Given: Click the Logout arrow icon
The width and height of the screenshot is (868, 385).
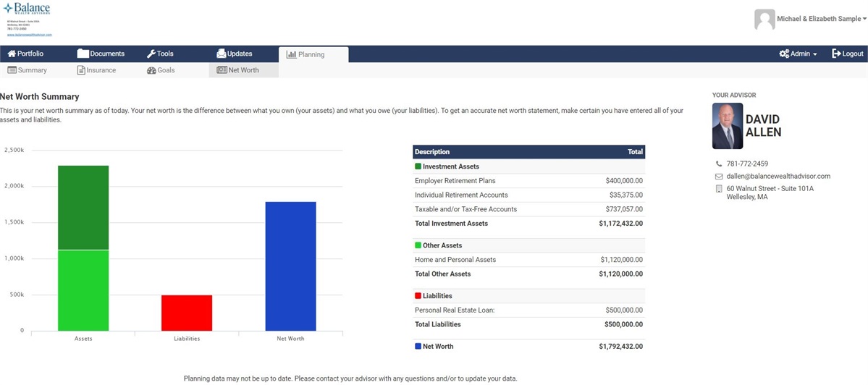Looking at the screenshot, I should 836,54.
